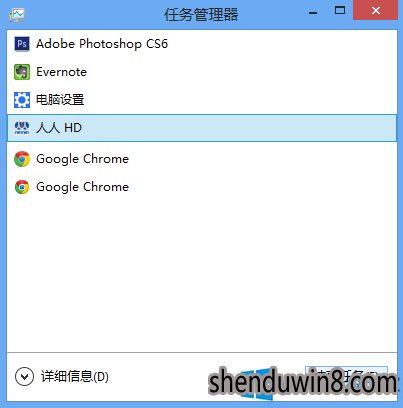Screen dimensions: 403x408
Task: Open the Task Manager icon menu in the title bar
Action: pyautogui.click(x=17, y=14)
